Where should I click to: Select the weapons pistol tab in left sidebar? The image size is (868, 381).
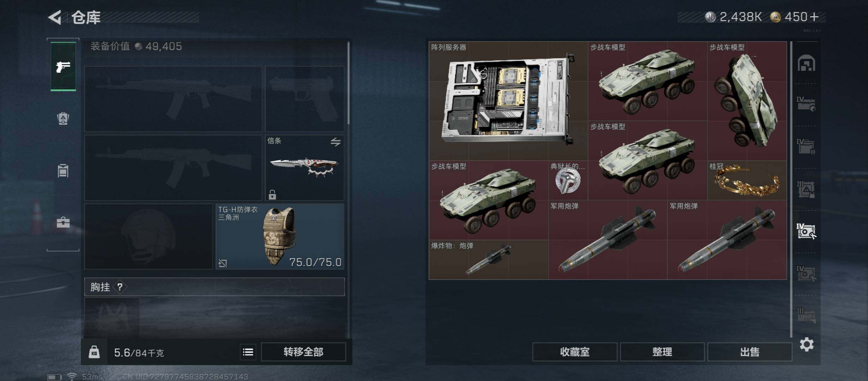click(x=63, y=66)
